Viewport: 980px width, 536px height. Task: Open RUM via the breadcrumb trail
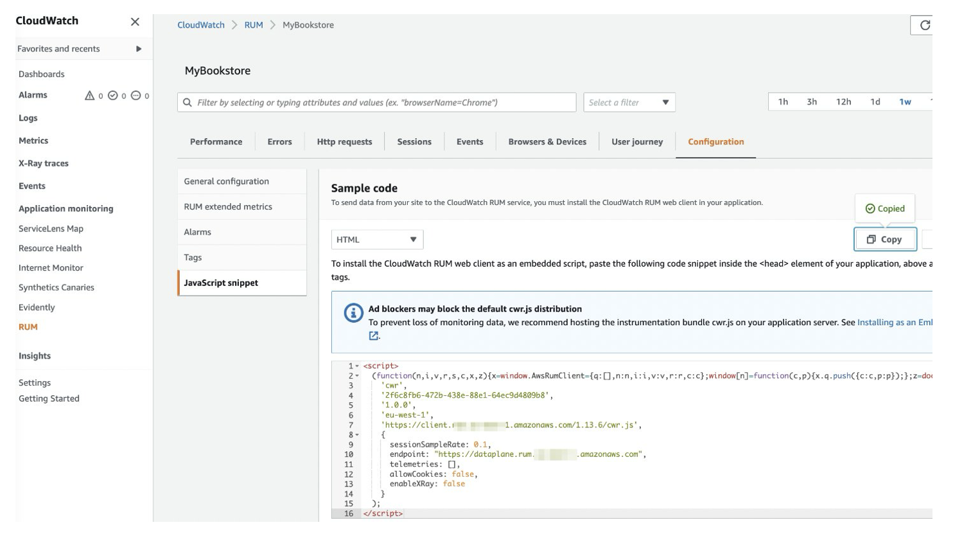(x=253, y=24)
